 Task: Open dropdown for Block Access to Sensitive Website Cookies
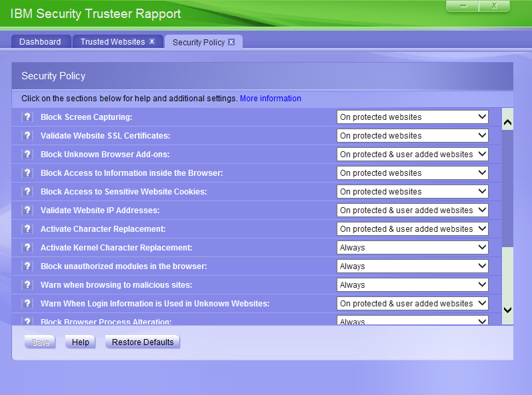[413, 192]
